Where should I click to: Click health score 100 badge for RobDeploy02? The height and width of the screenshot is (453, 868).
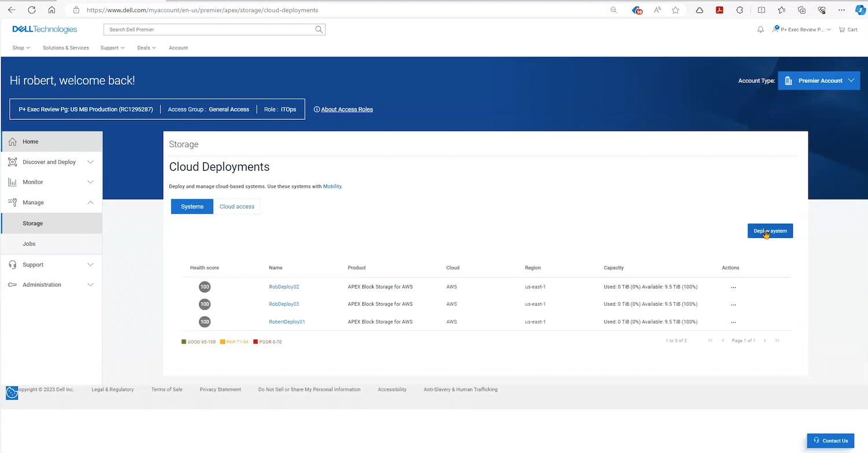click(204, 287)
